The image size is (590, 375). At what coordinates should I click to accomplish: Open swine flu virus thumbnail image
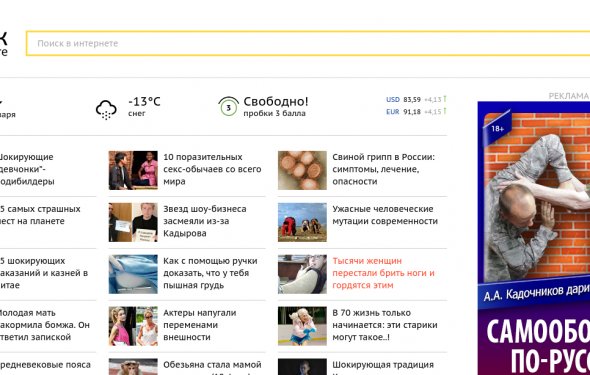click(x=302, y=170)
